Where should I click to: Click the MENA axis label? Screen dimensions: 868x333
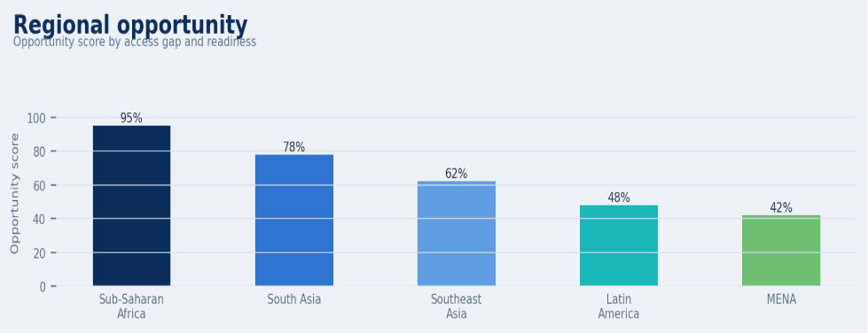(x=781, y=299)
